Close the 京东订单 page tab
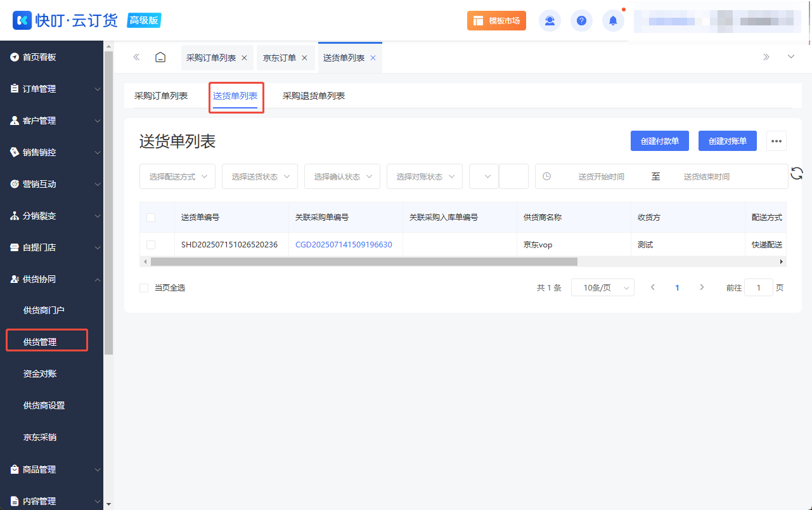812x510 pixels. point(304,58)
